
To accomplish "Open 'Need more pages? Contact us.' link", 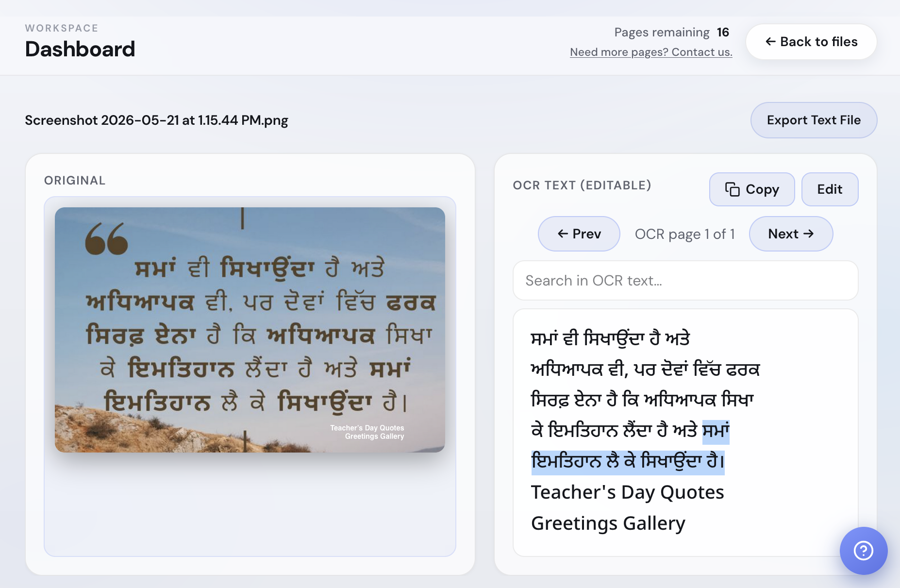I will (x=651, y=52).
